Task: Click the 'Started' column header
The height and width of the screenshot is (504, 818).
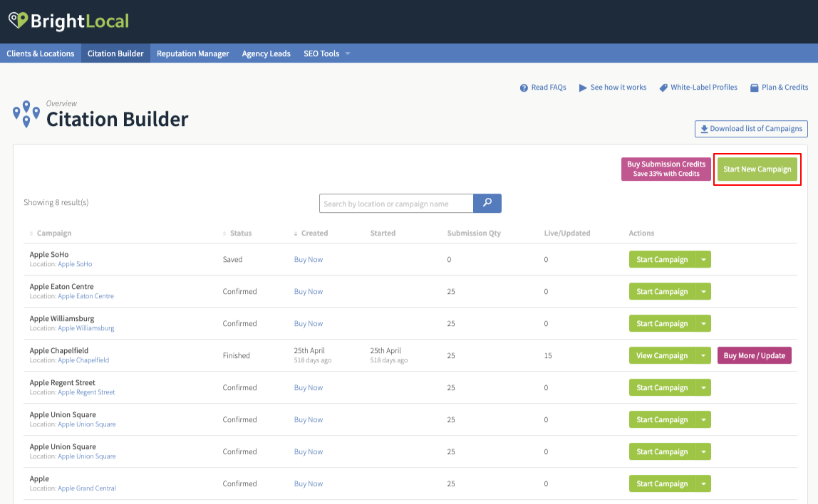Action: coord(383,233)
